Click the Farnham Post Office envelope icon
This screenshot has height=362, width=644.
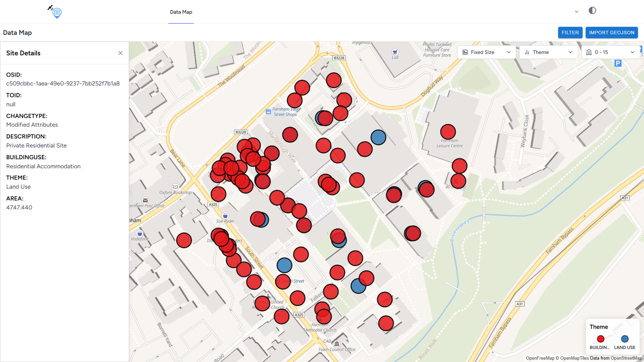click(x=145, y=200)
